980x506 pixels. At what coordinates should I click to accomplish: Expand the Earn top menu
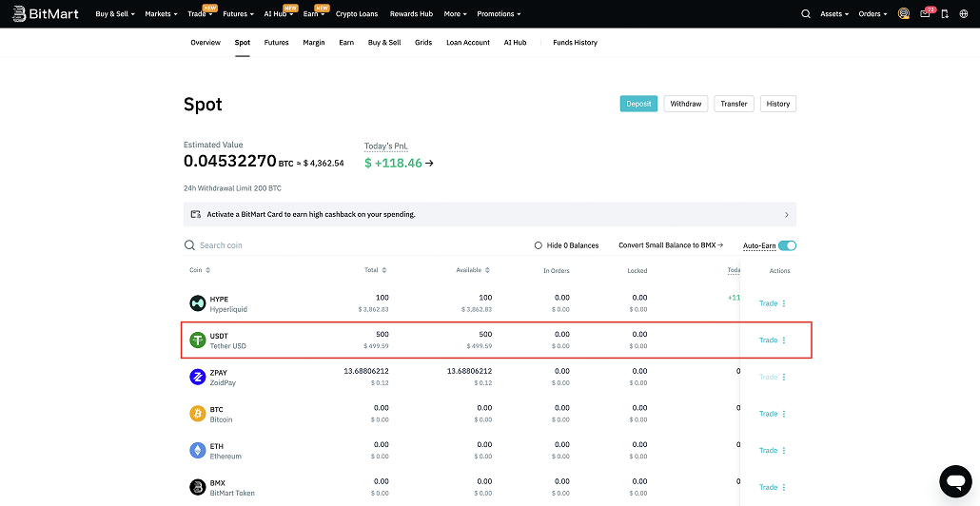(x=314, y=13)
